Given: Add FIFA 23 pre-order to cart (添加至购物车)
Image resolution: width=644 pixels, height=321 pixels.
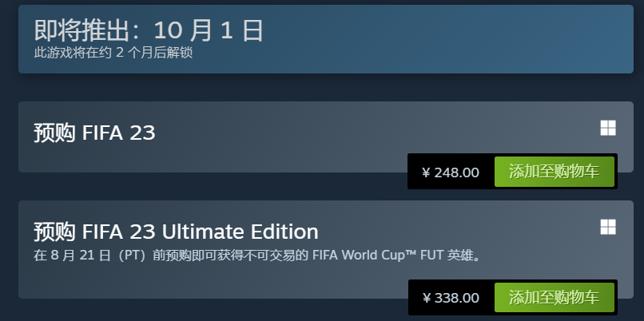Looking at the screenshot, I should [554, 172].
